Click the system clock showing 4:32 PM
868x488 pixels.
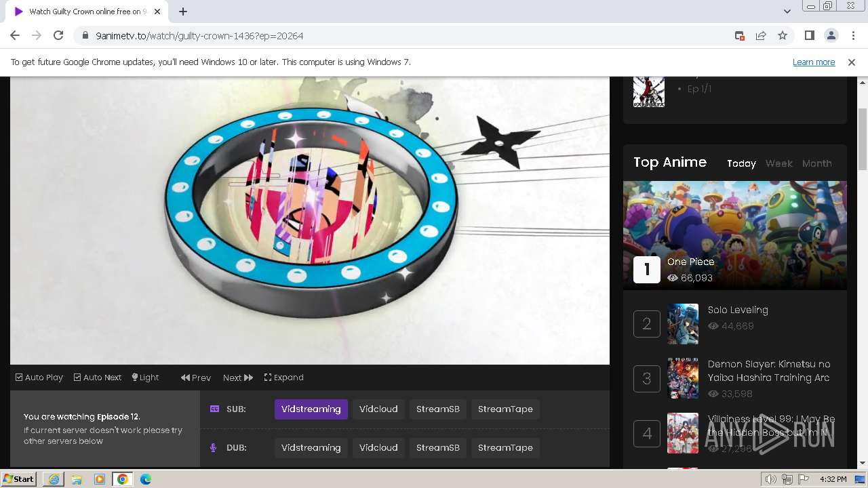[833, 479]
